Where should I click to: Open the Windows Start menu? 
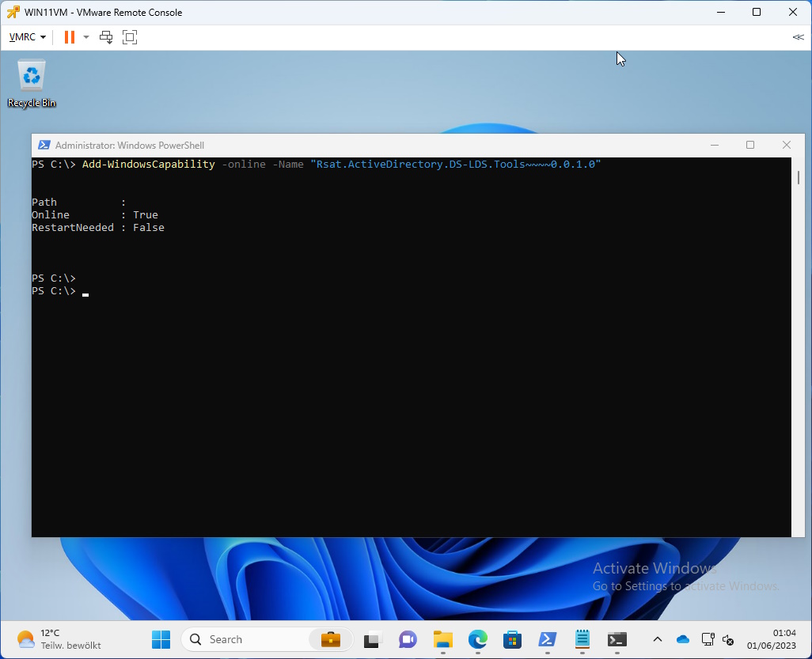pyautogui.click(x=161, y=640)
